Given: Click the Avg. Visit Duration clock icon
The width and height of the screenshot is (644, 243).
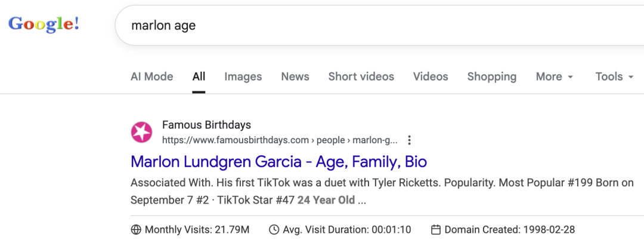Looking at the screenshot, I should click(x=274, y=230).
